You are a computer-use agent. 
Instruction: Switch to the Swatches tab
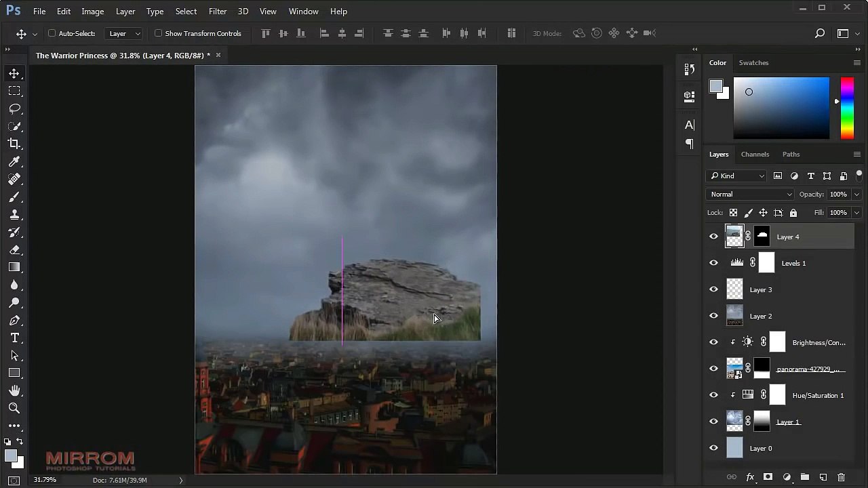pyautogui.click(x=753, y=62)
